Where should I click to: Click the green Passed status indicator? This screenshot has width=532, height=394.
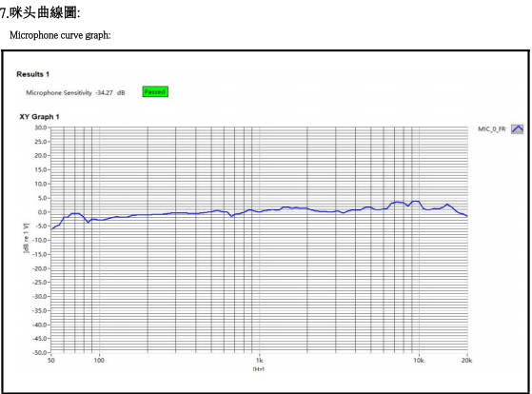155,92
